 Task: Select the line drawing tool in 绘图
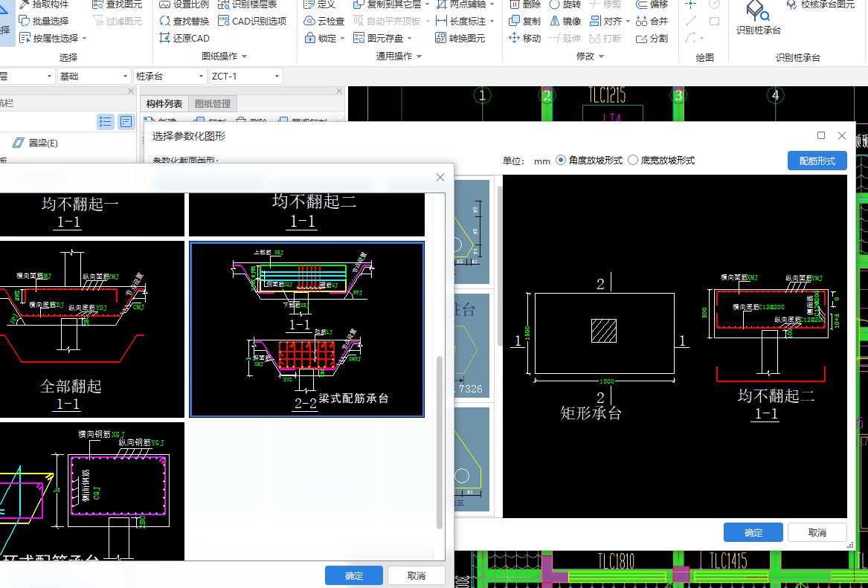click(x=691, y=21)
